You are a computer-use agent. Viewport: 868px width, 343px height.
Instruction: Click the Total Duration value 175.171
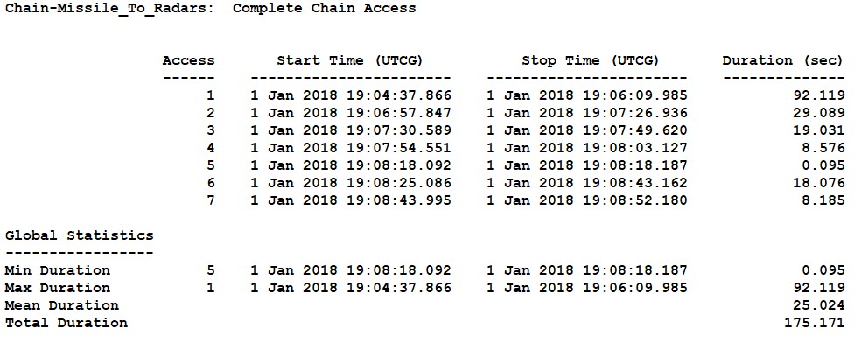pos(815,323)
